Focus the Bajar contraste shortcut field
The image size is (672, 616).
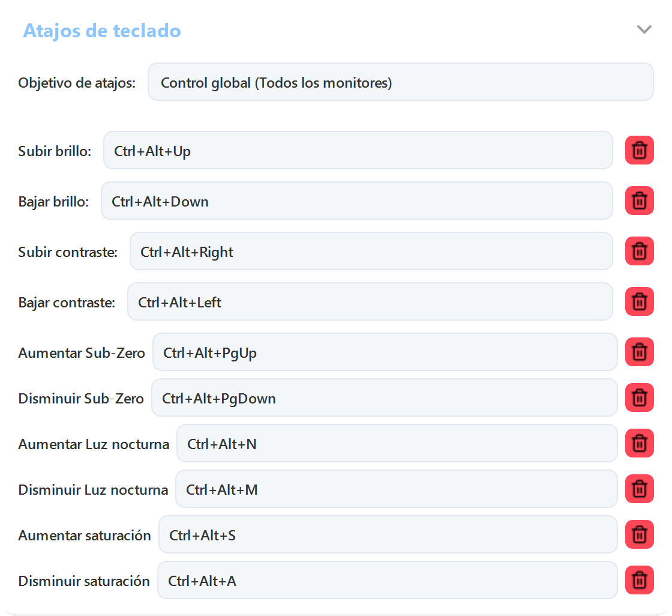point(370,301)
